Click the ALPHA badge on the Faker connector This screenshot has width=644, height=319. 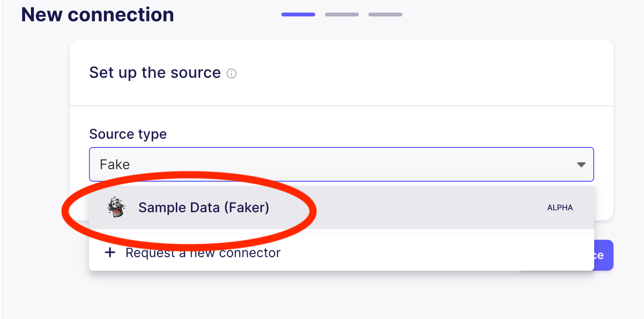click(x=560, y=207)
